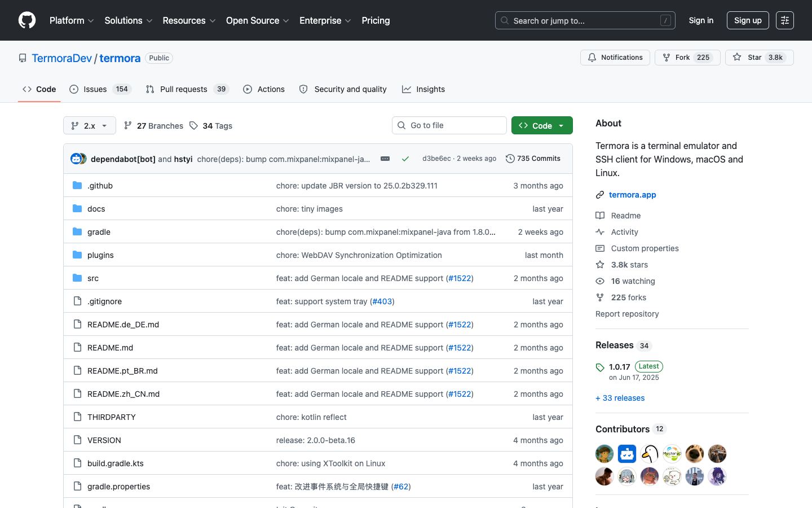View 735 Commits history
The image size is (812, 508).
coord(533,159)
